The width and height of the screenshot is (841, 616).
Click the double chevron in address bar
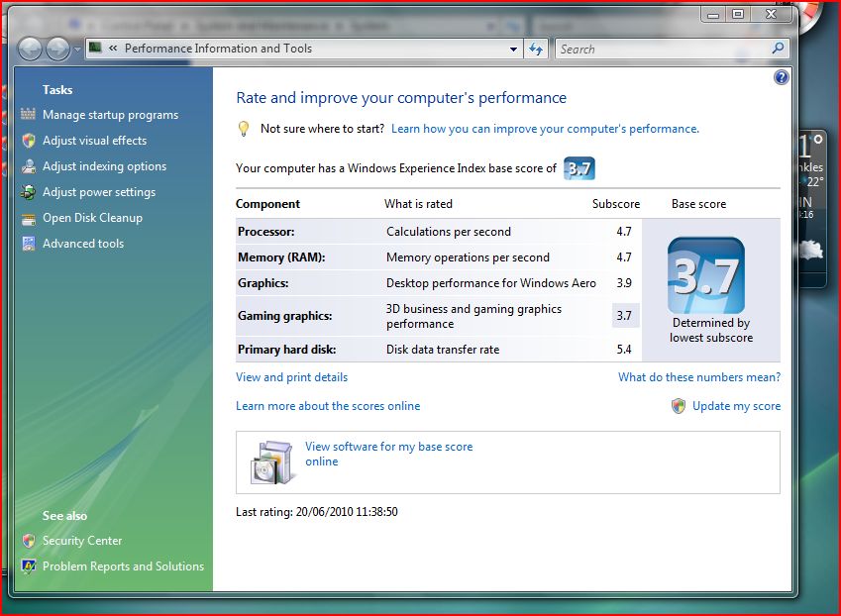pos(113,49)
